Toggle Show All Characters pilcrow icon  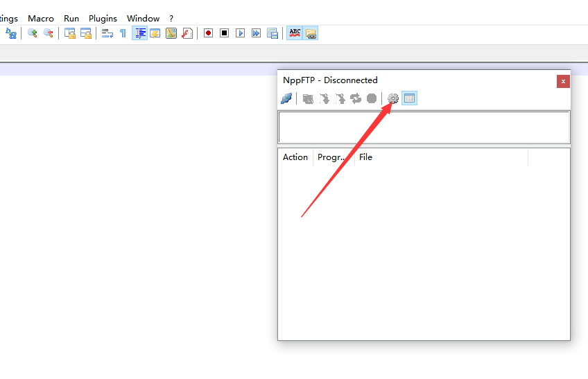(123, 33)
